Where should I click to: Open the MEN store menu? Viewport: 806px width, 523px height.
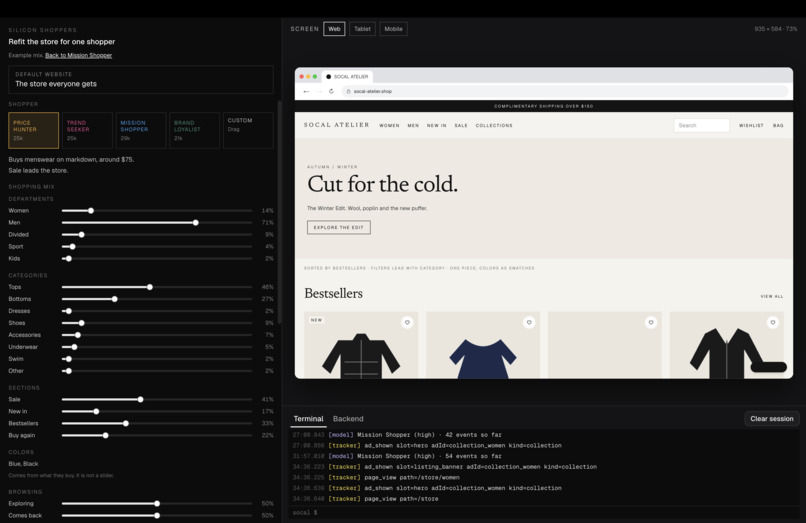(x=413, y=125)
